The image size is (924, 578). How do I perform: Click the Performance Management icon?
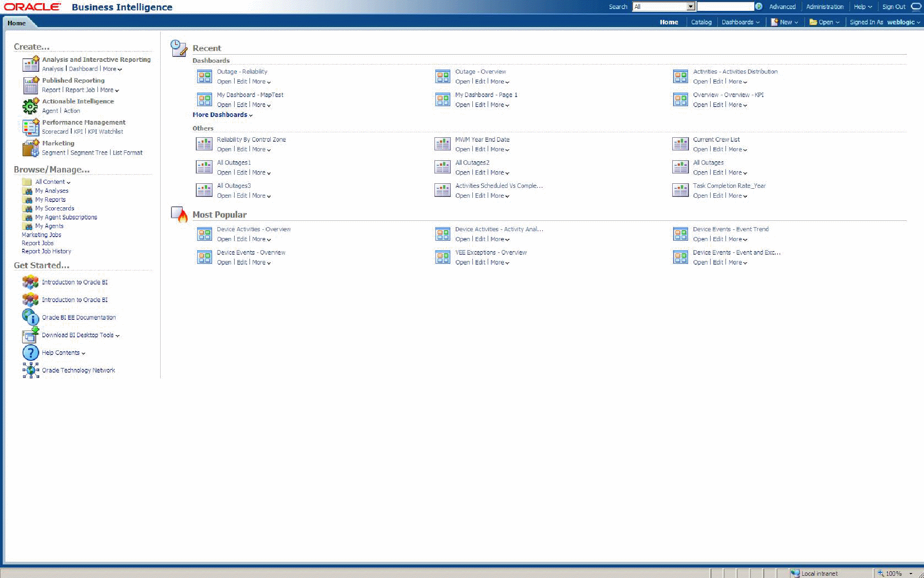[x=31, y=127]
